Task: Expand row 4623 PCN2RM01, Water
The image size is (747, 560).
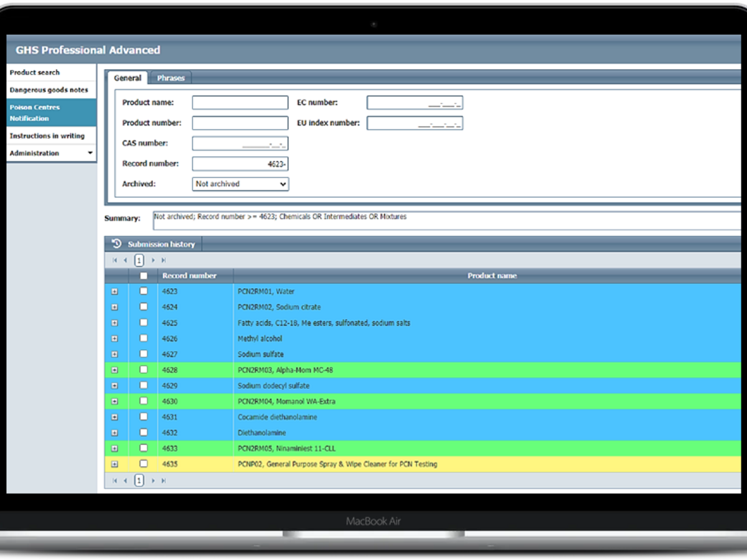Action: tap(115, 291)
